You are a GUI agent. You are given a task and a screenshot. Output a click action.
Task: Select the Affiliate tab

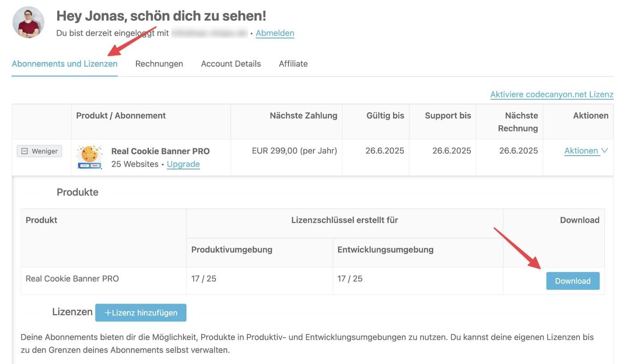pyautogui.click(x=293, y=63)
